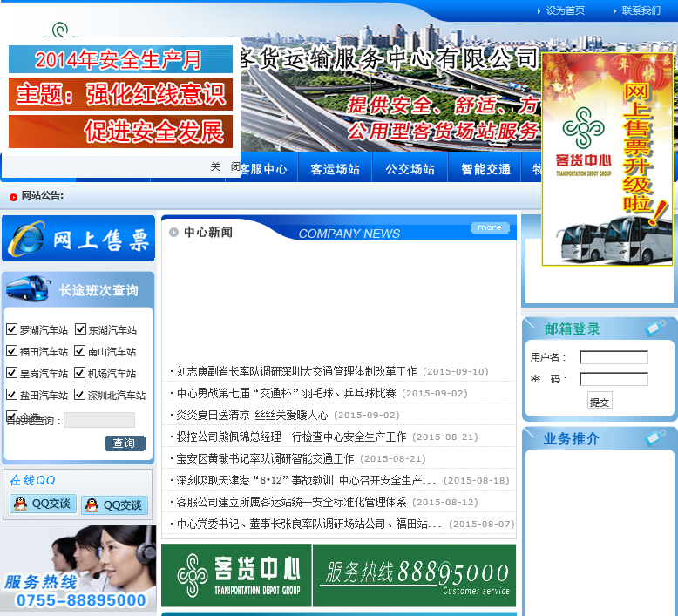This screenshot has height=616, width=678.
Task: Click the Internet Explorer logo on 网上售票 banner
Action: point(27,238)
